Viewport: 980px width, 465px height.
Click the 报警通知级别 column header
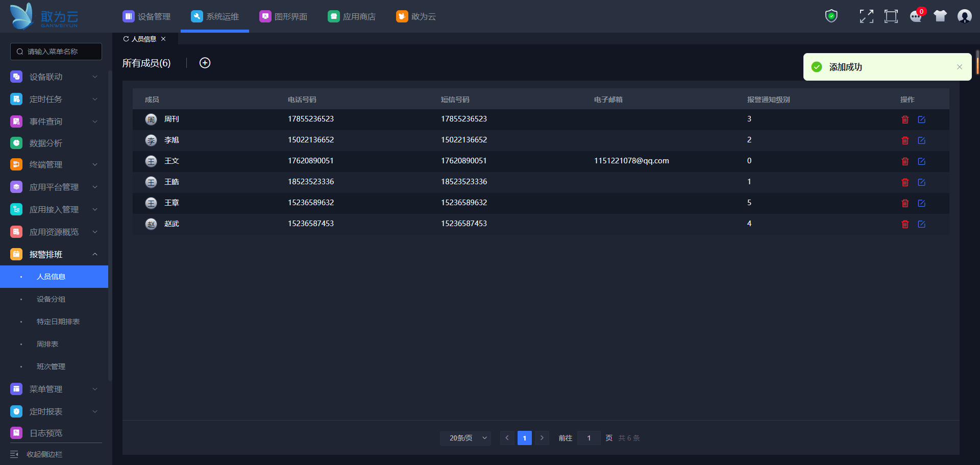click(x=769, y=100)
